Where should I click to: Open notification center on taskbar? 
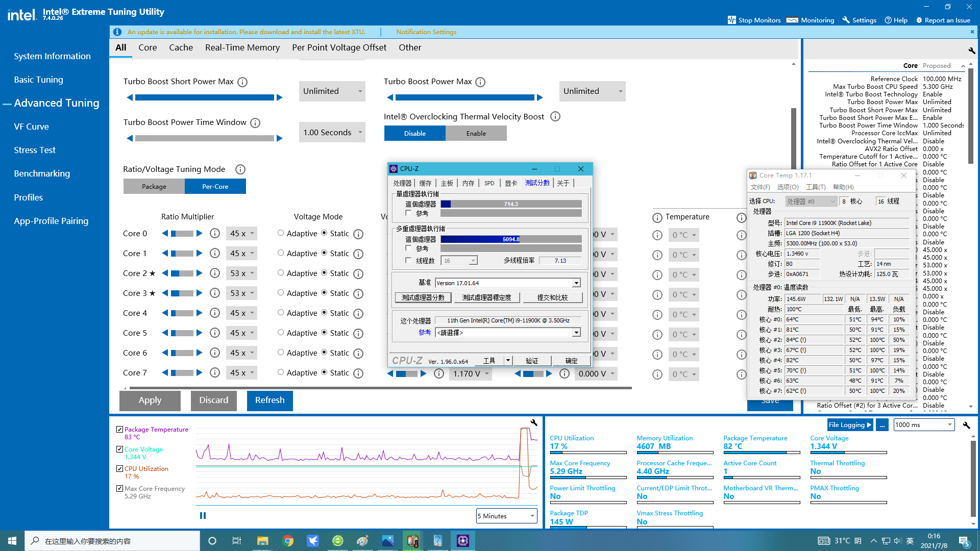pos(964,541)
